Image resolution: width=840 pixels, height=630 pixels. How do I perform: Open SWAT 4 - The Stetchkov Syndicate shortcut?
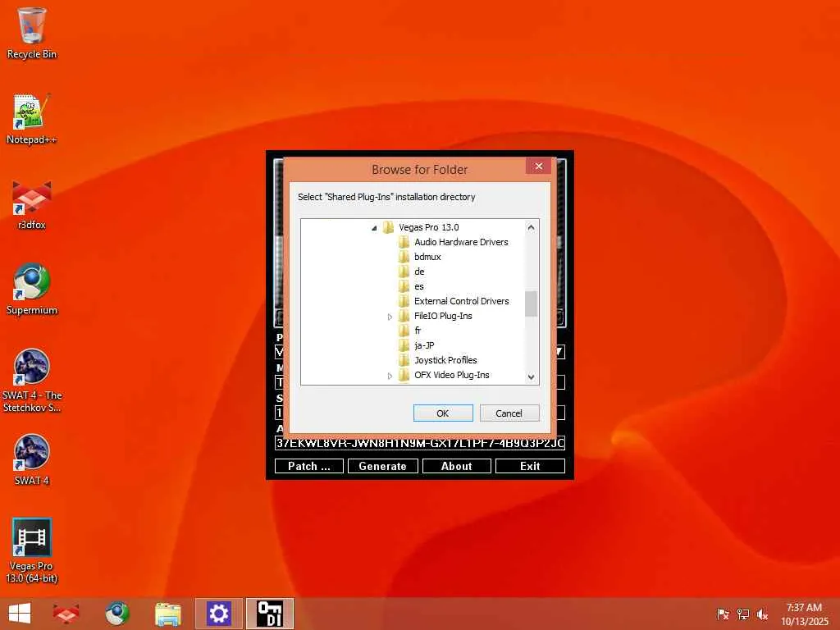pos(32,381)
